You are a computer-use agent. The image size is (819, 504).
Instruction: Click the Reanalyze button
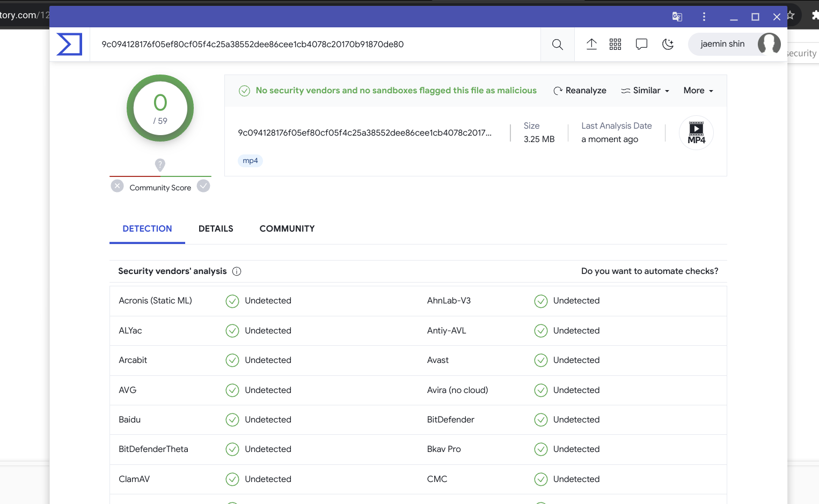click(x=580, y=91)
